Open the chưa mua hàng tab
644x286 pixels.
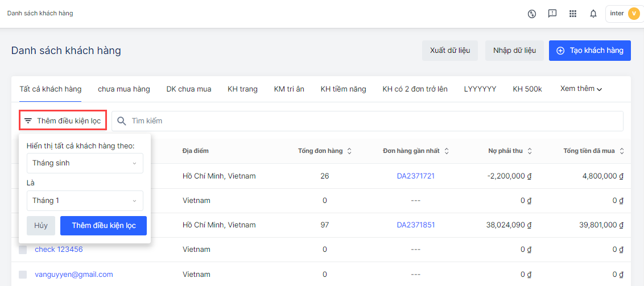point(123,89)
